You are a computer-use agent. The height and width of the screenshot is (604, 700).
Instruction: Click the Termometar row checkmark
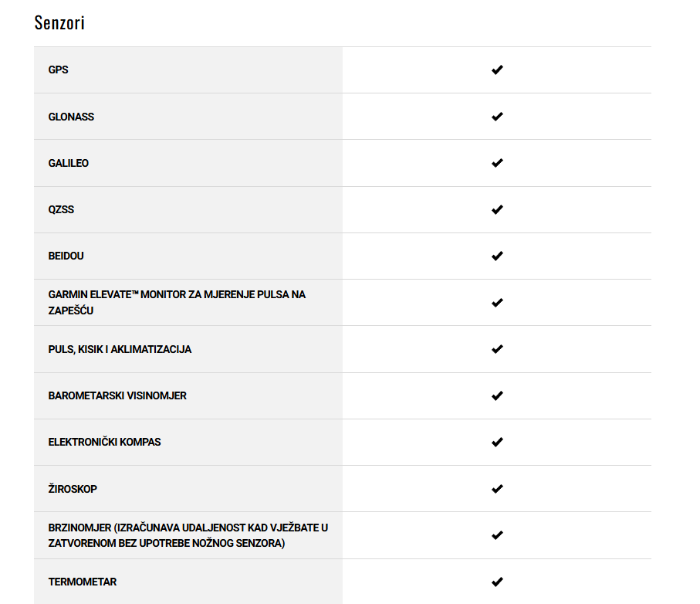(x=497, y=582)
